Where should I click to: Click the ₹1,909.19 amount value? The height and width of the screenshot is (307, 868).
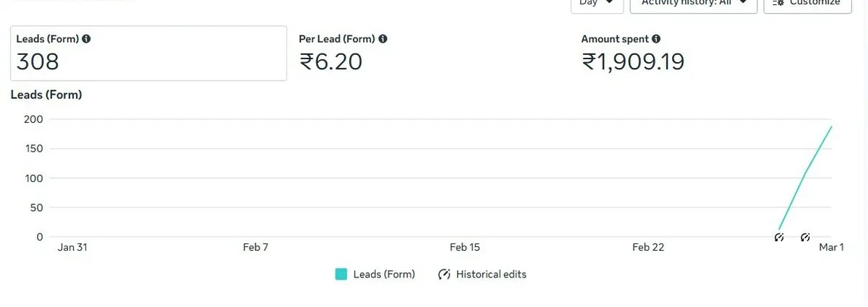point(633,62)
